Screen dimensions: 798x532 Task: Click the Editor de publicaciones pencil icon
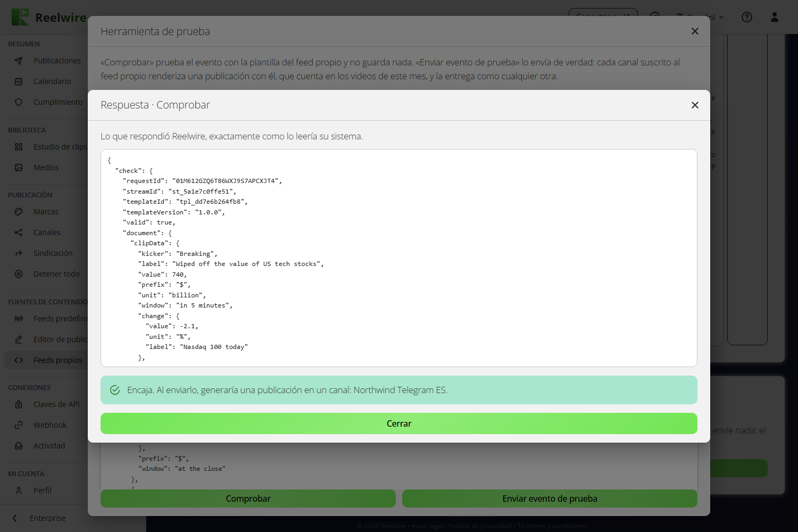pyautogui.click(x=19, y=339)
